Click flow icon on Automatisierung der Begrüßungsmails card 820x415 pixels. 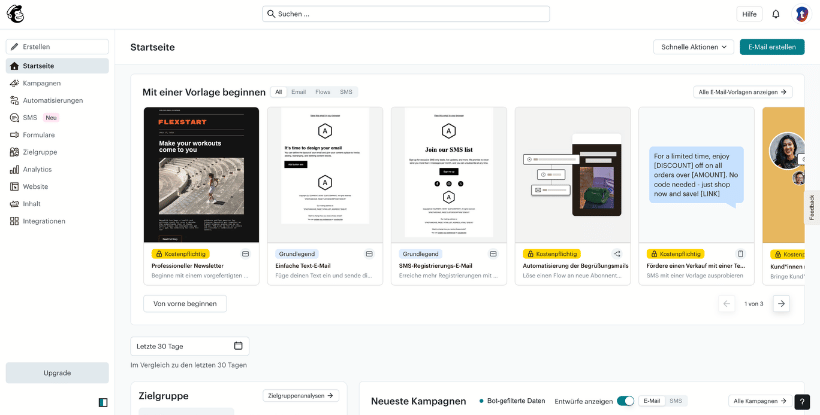pyautogui.click(x=617, y=254)
